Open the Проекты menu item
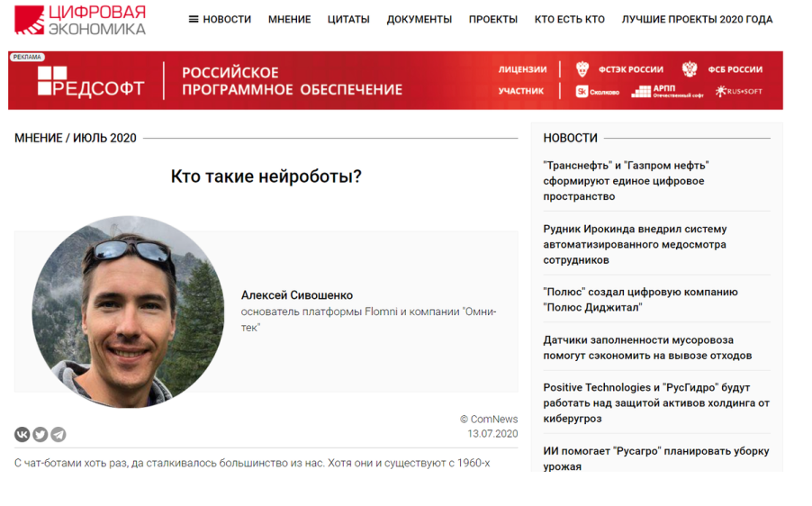The image size is (812, 506). [492, 19]
